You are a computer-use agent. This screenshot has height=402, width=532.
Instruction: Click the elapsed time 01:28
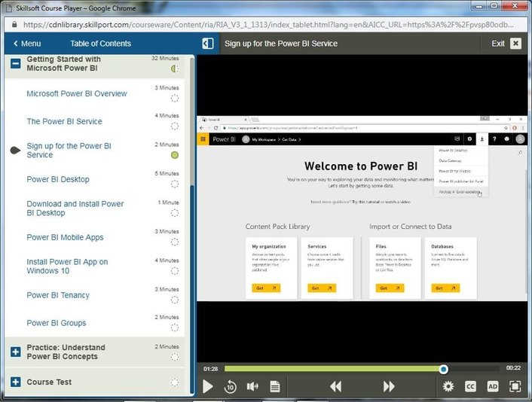pyautogui.click(x=211, y=369)
